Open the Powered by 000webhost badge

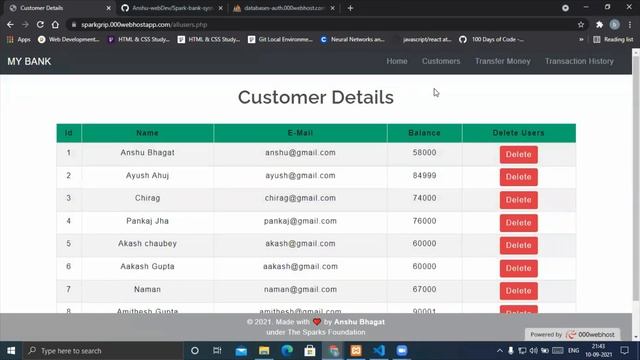572,334
